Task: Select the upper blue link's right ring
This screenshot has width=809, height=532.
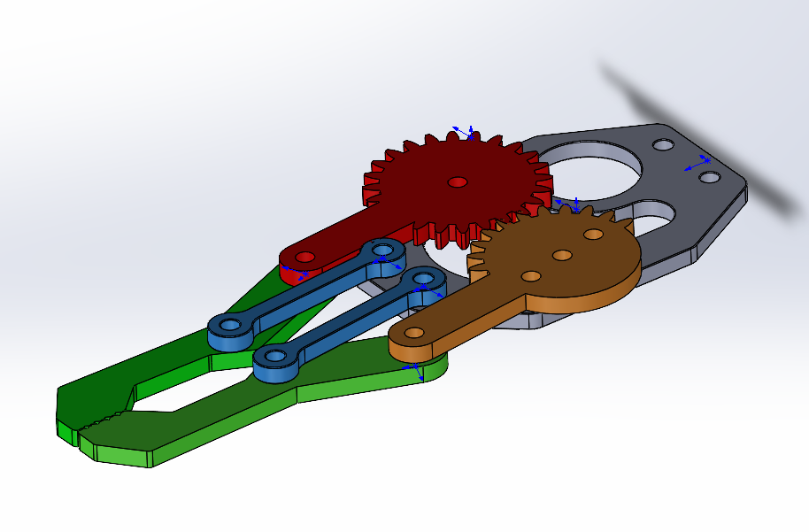Action: (x=383, y=251)
